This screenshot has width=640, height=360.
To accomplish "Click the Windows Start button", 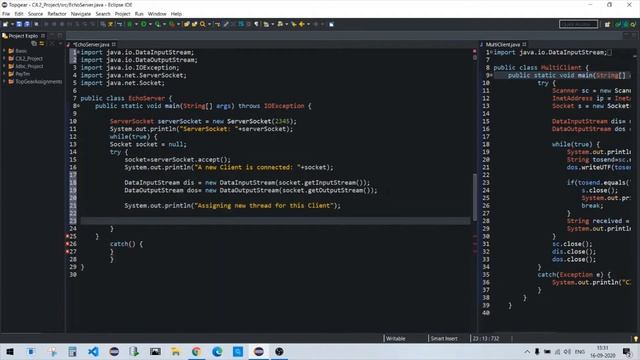I will click(10, 351).
